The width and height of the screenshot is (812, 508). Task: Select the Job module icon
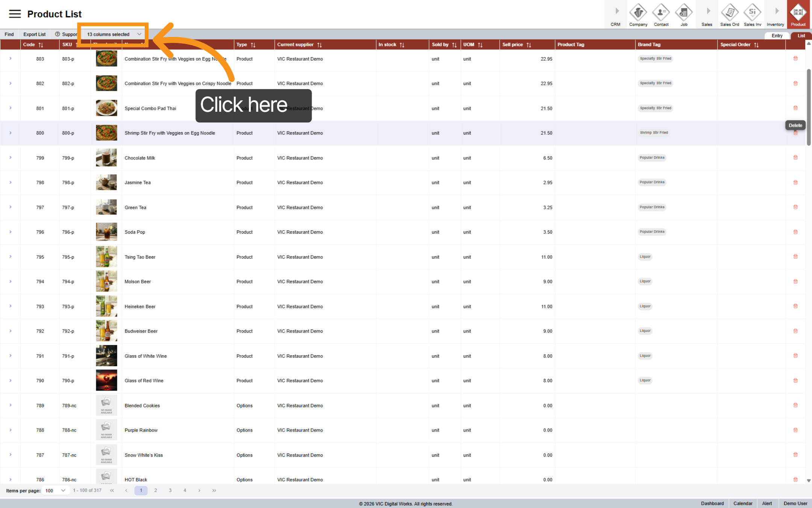(x=684, y=14)
